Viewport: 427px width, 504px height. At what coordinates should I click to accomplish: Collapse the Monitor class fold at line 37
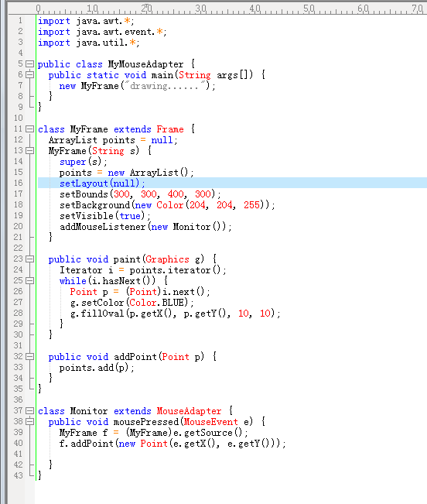[x=29, y=411]
